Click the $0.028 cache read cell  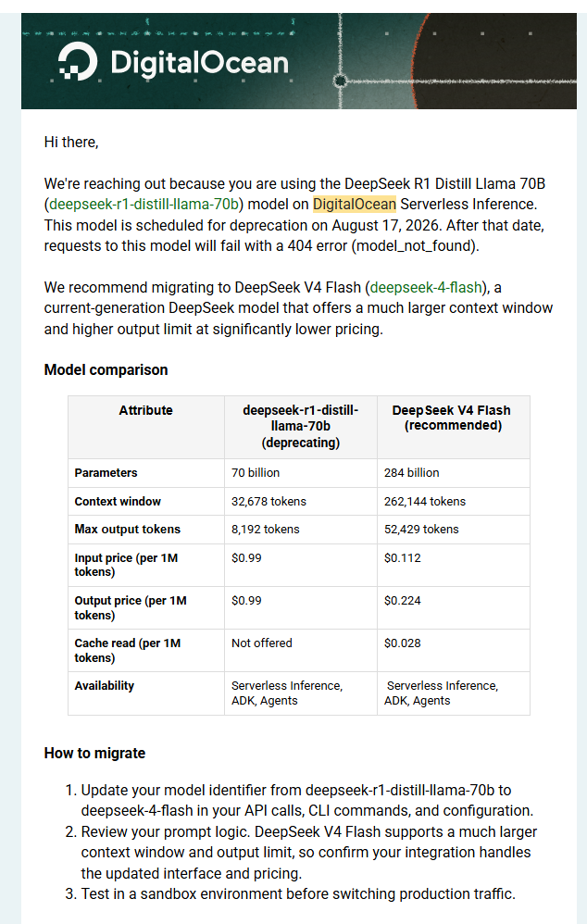click(x=454, y=651)
